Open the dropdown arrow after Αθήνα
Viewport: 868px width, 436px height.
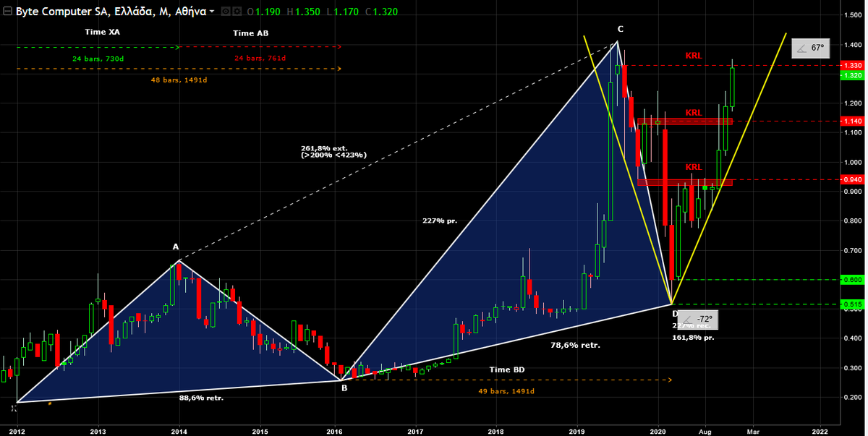(211, 12)
